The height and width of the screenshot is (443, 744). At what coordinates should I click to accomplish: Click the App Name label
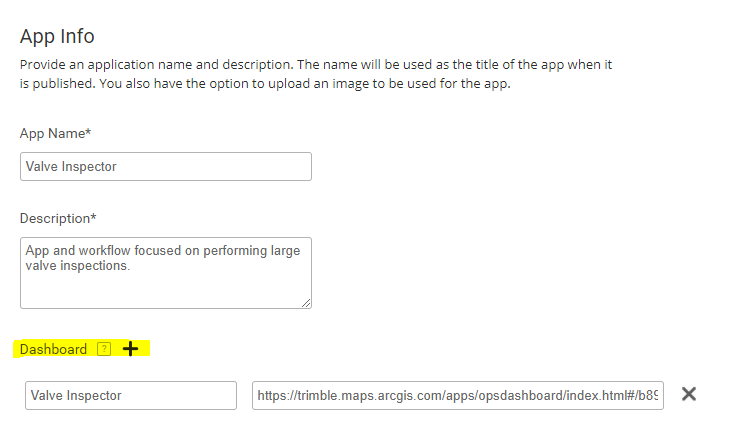point(54,132)
